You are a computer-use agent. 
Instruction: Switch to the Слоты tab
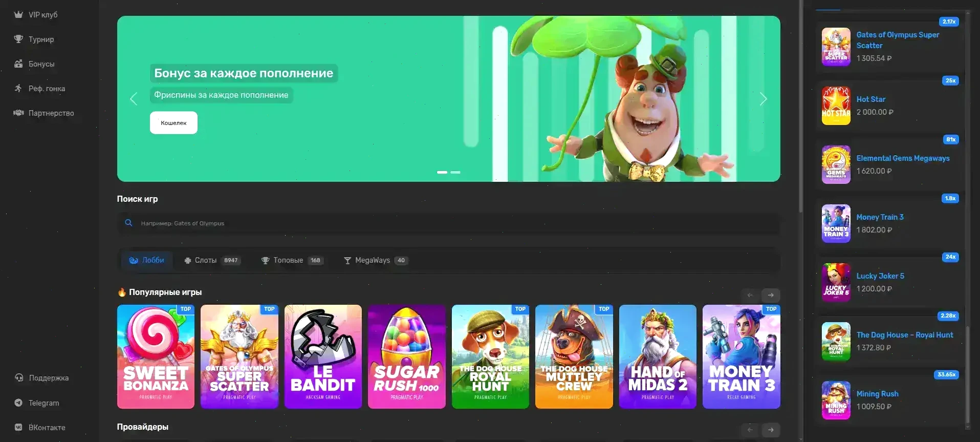click(212, 260)
